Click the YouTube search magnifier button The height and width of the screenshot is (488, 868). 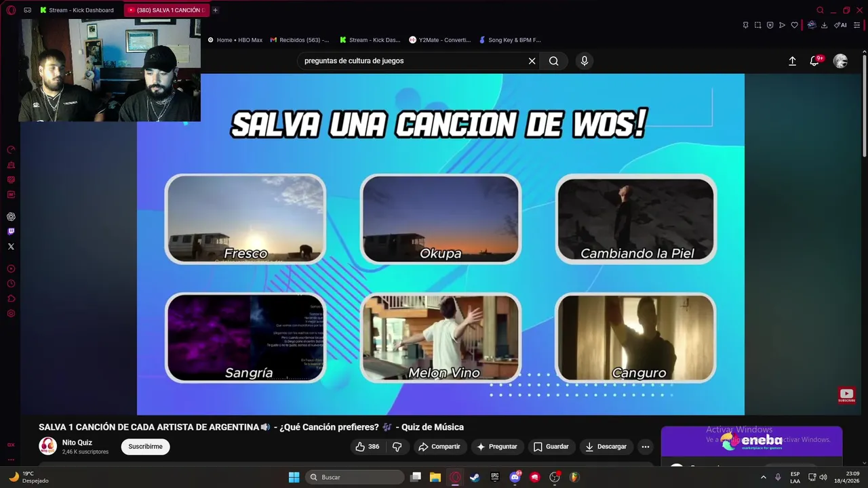(x=554, y=61)
